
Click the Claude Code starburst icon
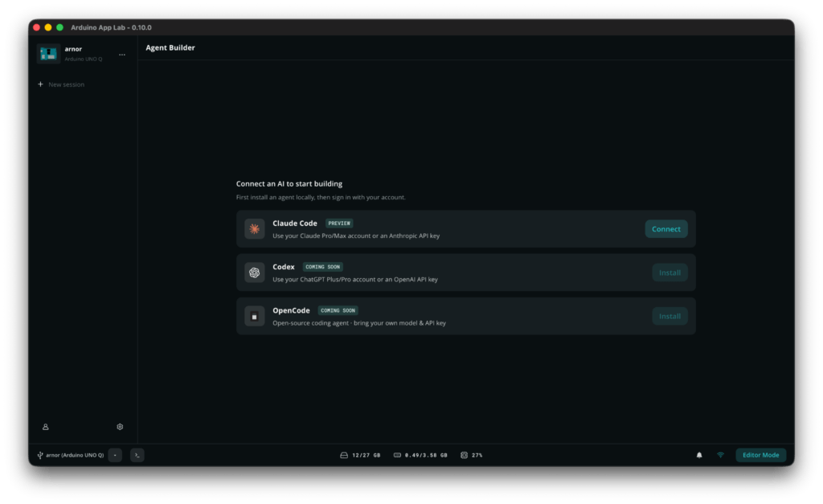pos(255,229)
